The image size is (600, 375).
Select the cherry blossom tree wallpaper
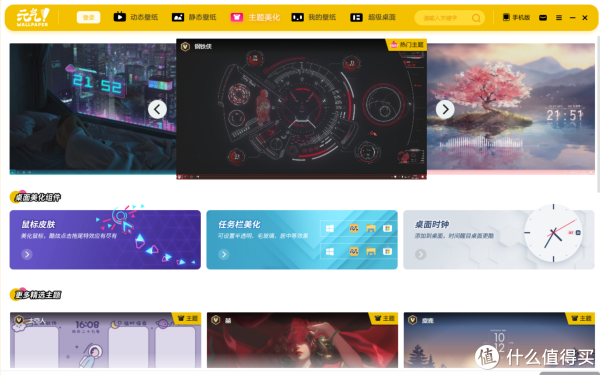pyautogui.click(x=511, y=109)
